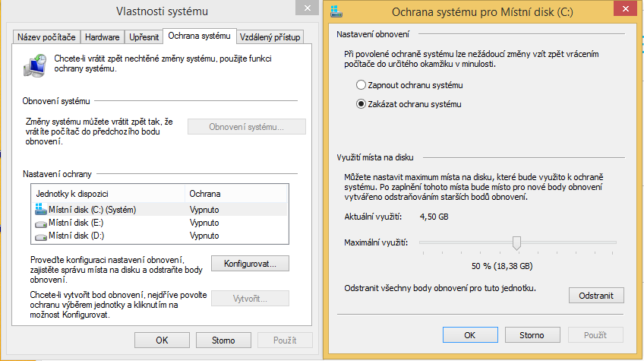Switch to the Název počítače tab
This screenshot has width=644, height=361.
[46, 36]
